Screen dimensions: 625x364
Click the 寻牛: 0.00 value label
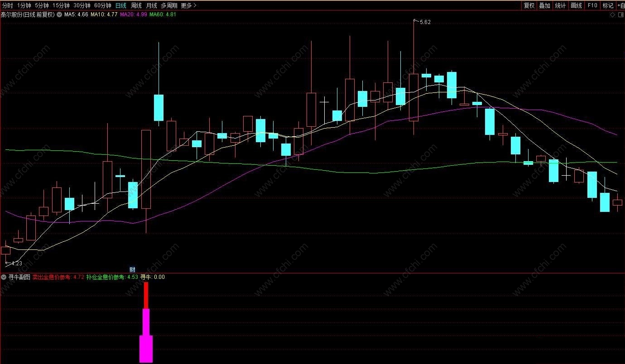point(152,277)
